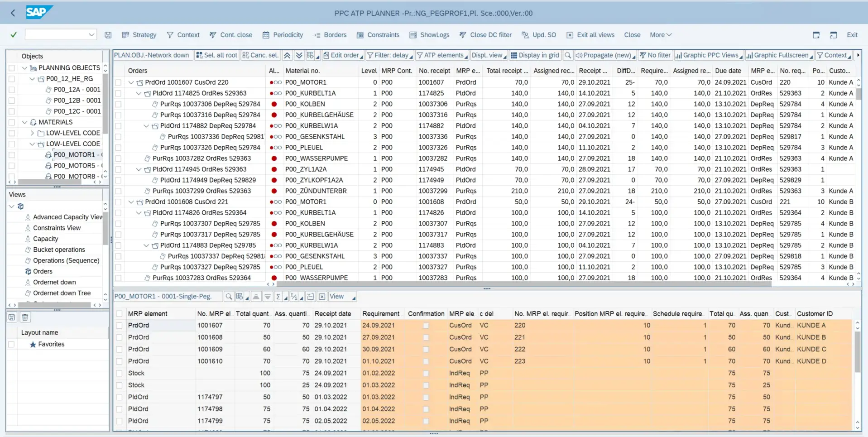Open the View dropdown in pegging toolbar
This screenshot has height=437, width=868.
point(343,297)
